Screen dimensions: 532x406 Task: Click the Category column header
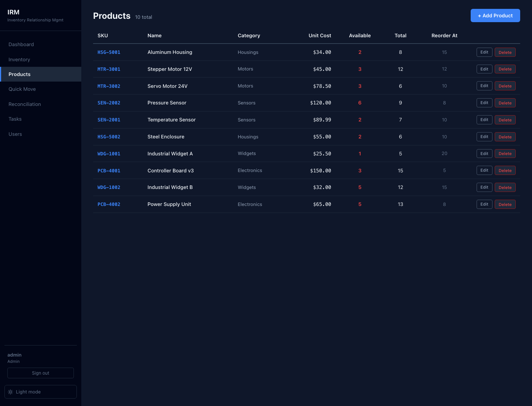[249, 35]
